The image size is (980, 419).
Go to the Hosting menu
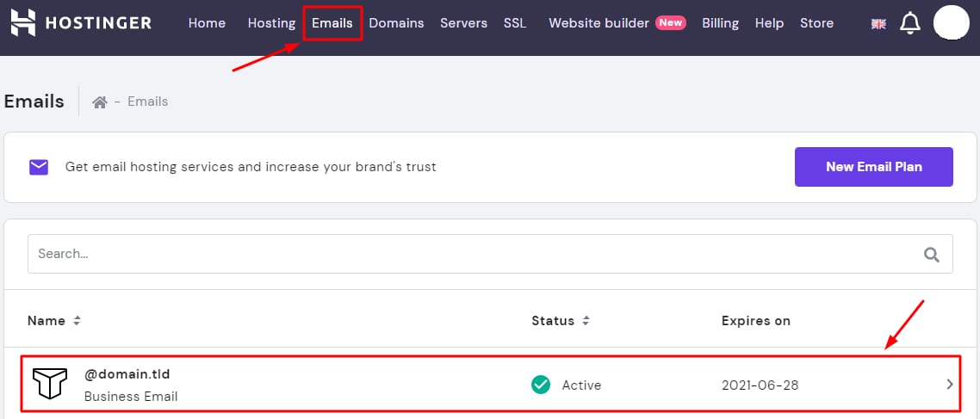click(271, 23)
